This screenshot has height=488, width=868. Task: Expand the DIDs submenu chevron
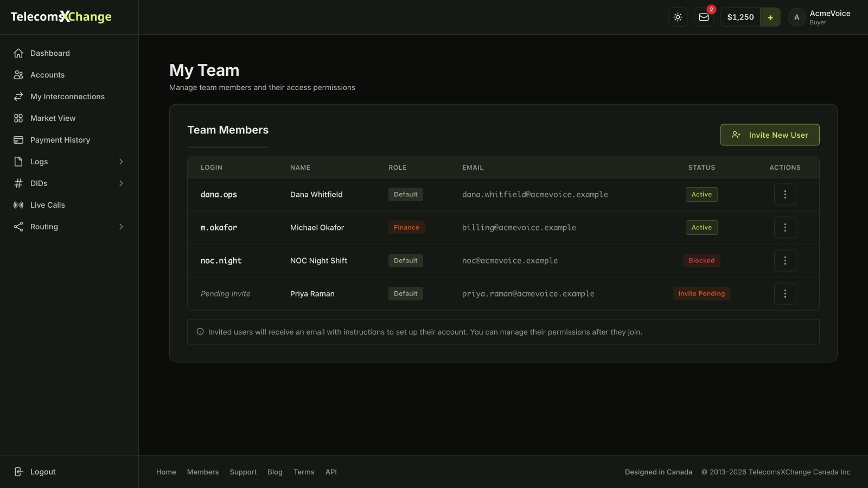click(x=121, y=183)
